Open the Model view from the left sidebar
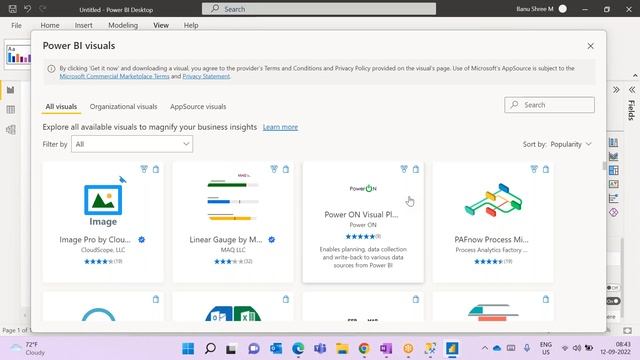 click(11, 130)
